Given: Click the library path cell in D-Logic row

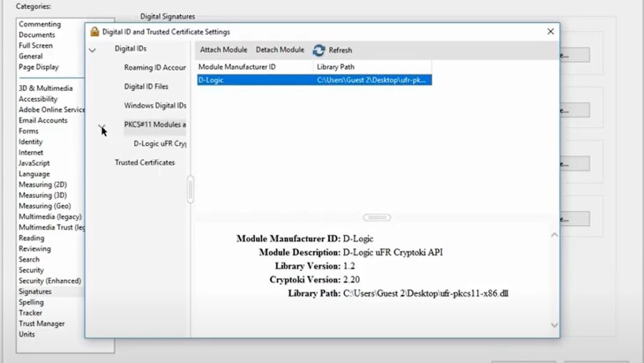Looking at the screenshot, I should click(x=372, y=80).
